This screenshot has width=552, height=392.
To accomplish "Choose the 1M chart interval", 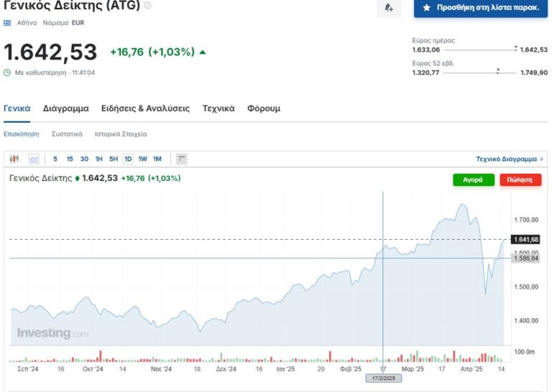I will coord(157,159).
